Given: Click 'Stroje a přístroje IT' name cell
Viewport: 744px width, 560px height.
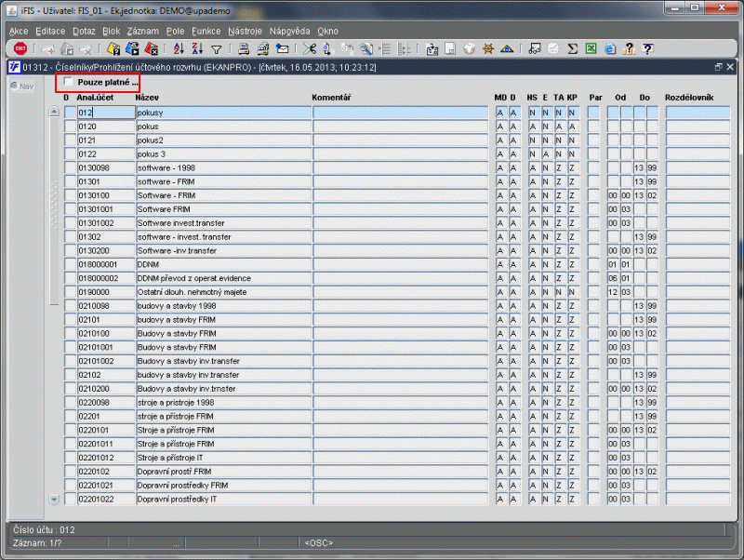Looking at the screenshot, I should pyautogui.click(x=223, y=458).
